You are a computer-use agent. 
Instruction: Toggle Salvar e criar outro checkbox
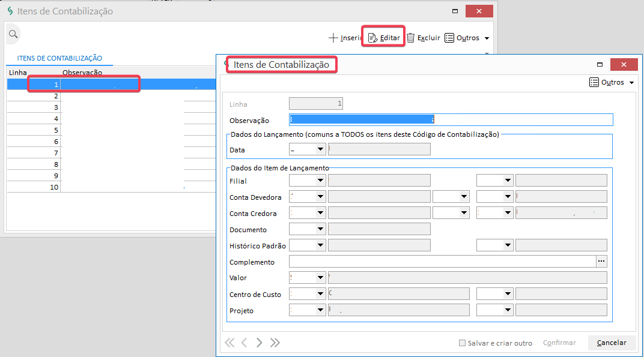click(462, 343)
